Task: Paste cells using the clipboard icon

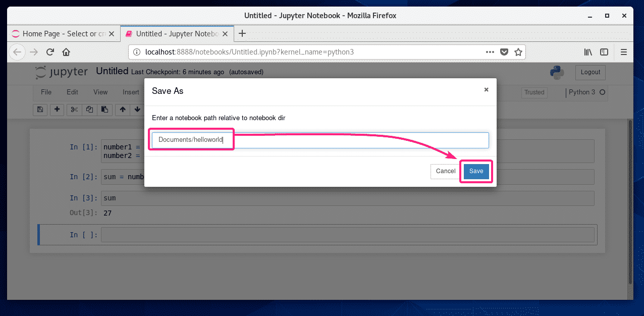Action: point(104,110)
